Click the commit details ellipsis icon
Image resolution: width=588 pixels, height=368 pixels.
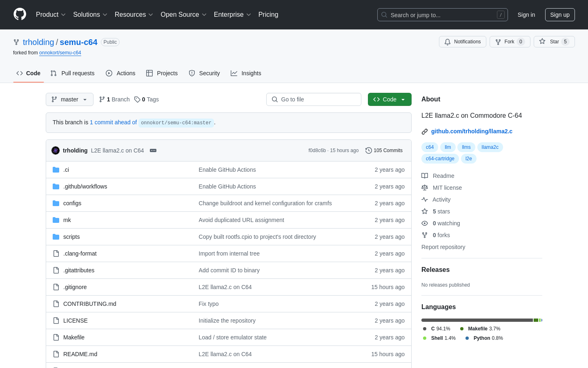(153, 150)
